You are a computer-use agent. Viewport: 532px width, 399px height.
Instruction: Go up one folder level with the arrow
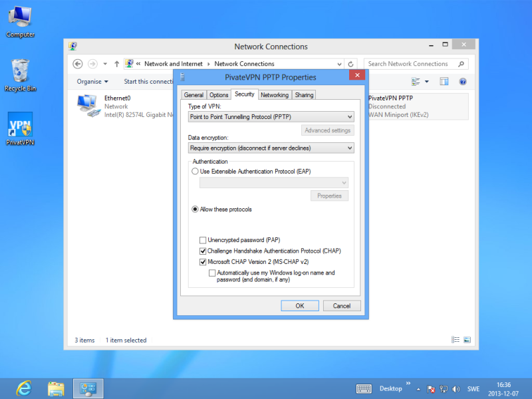pyautogui.click(x=117, y=64)
